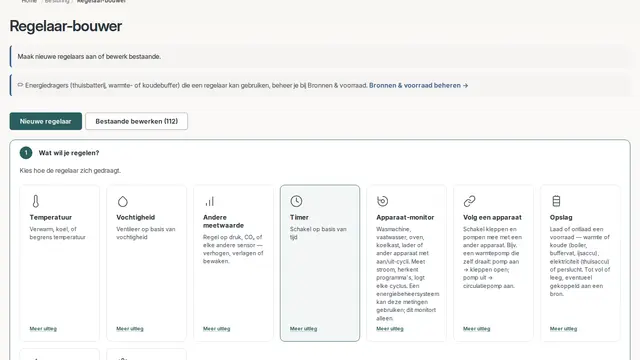Click 'Wat wil je regelen?' step heading
640x360 pixels.
click(x=69, y=153)
